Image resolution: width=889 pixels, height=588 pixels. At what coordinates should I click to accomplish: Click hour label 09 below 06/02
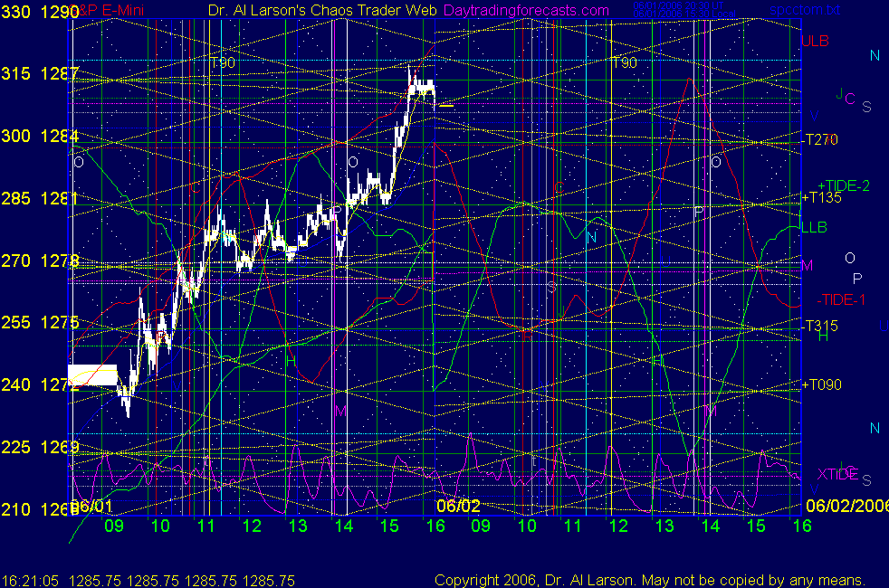point(481,526)
